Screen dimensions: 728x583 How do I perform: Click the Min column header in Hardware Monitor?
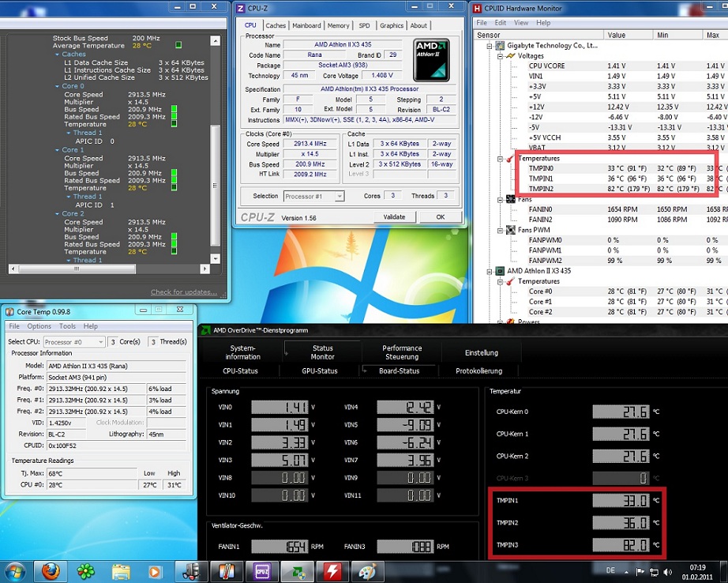click(677, 35)
